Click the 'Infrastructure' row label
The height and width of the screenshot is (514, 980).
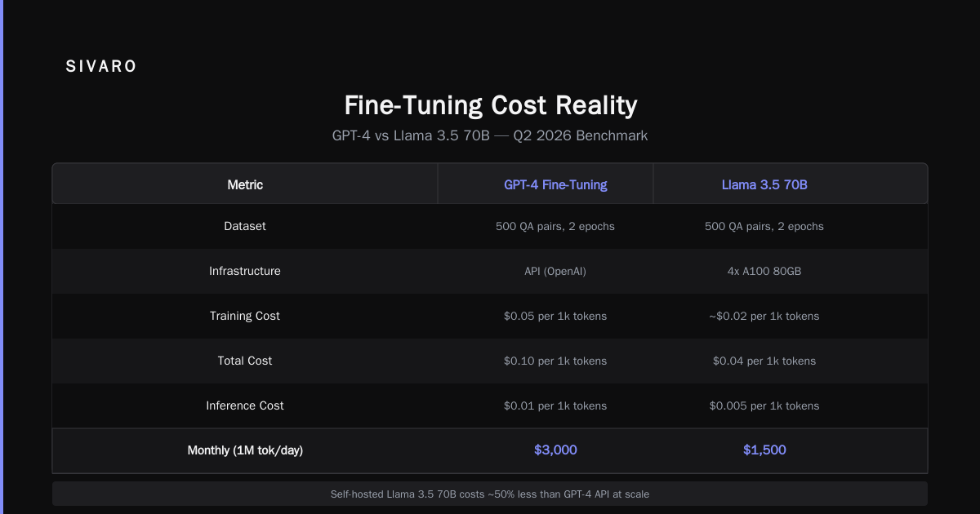(245, 271)
